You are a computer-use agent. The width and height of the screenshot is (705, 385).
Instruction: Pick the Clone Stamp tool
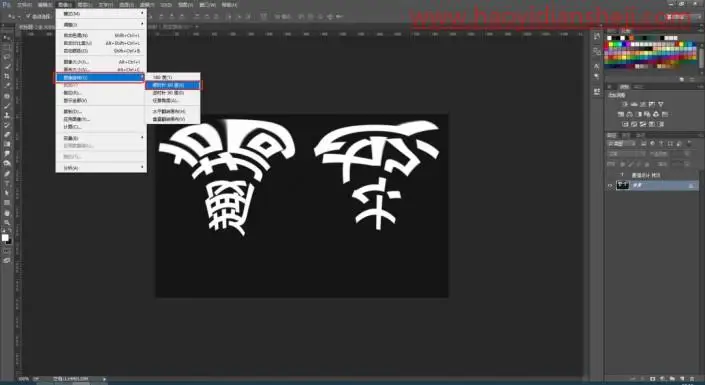click(7, 115)
